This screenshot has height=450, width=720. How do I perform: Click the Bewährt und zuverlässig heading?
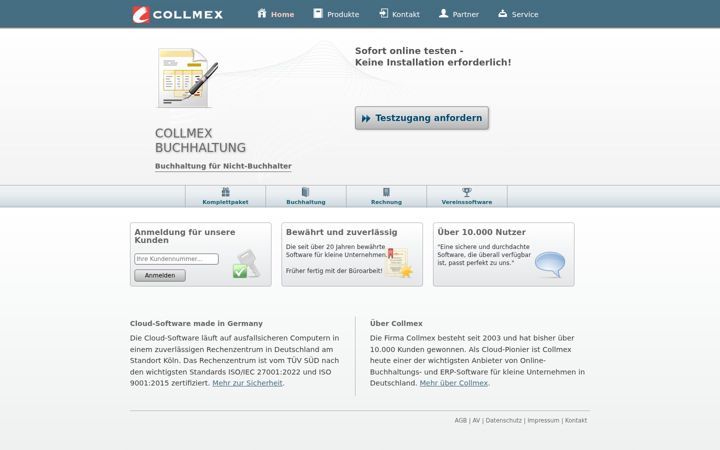pyautogui.click(x=342, y=232)
